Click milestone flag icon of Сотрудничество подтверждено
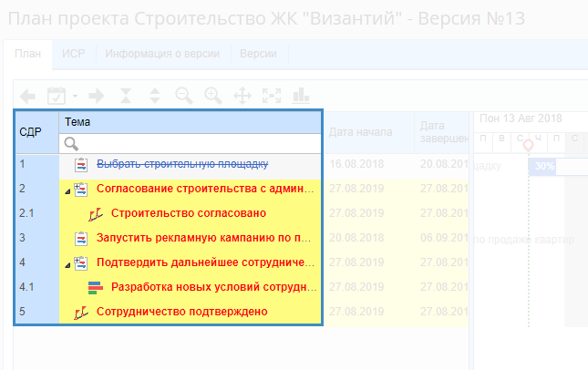Image resolution: width=588 pixels, height=370 pixels. click(81, 313)
